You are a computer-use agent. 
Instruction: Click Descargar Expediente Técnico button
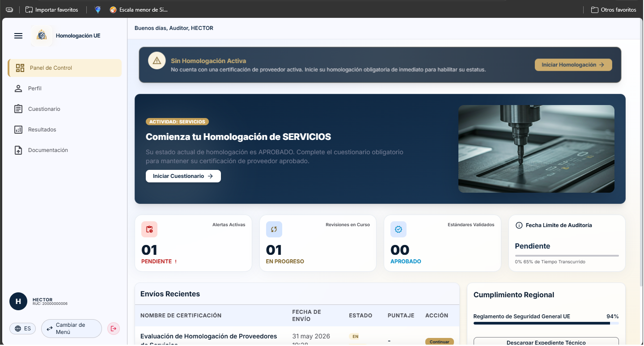click(546, 342)
